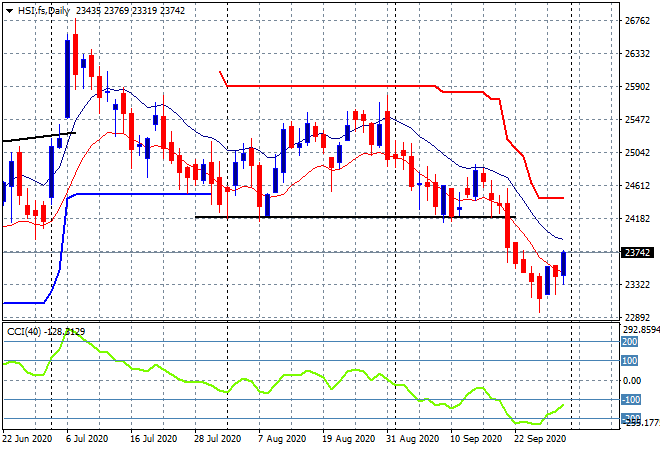
Task: Click the 25042 price axis label
Action: pos(637,152)
